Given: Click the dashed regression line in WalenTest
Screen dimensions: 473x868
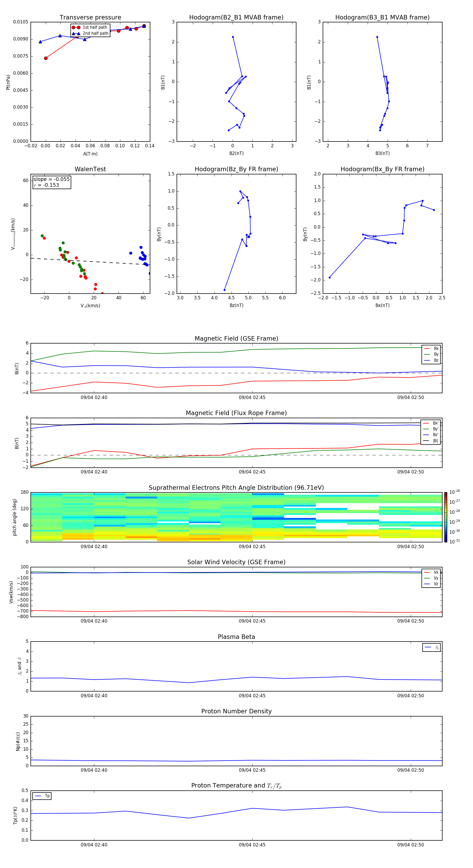Looking at the screenshot, I should pos(90,261).
